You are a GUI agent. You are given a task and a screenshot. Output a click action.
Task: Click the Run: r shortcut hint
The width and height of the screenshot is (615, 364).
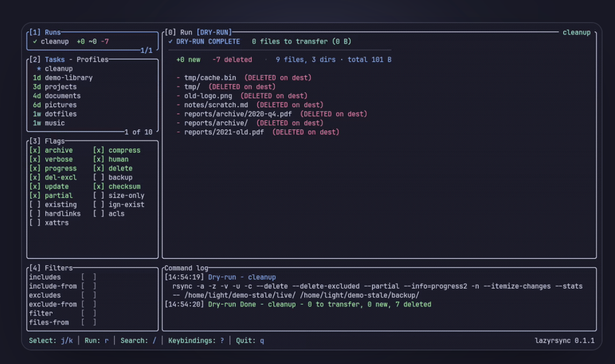coord(96,340)
